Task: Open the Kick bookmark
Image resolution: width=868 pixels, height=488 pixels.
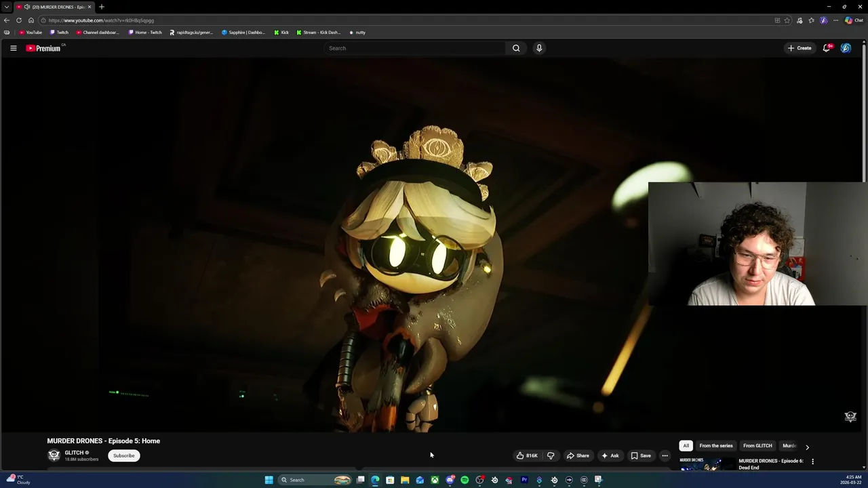Action: coord(281,33)
